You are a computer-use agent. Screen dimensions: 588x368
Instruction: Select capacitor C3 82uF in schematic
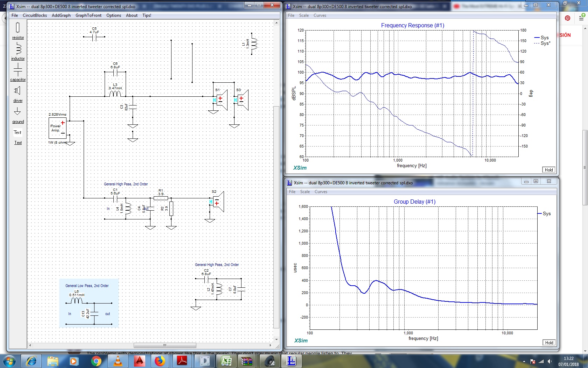[x=131, y=107]
